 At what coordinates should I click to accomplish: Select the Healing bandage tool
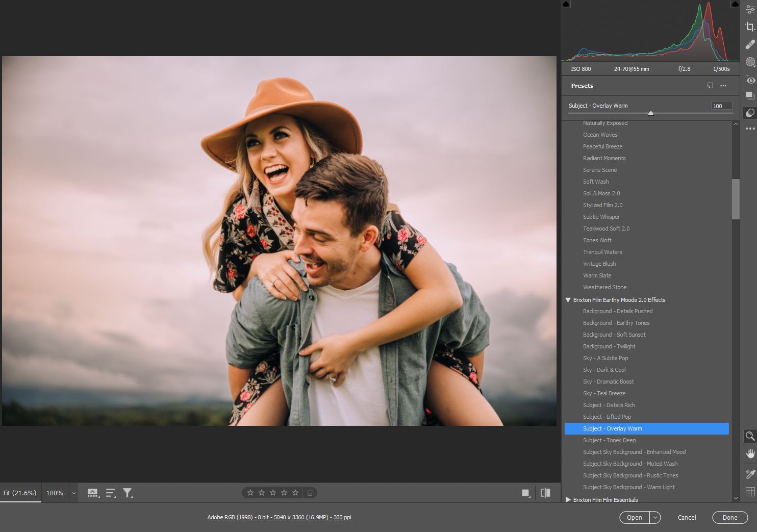click(750, 44)
